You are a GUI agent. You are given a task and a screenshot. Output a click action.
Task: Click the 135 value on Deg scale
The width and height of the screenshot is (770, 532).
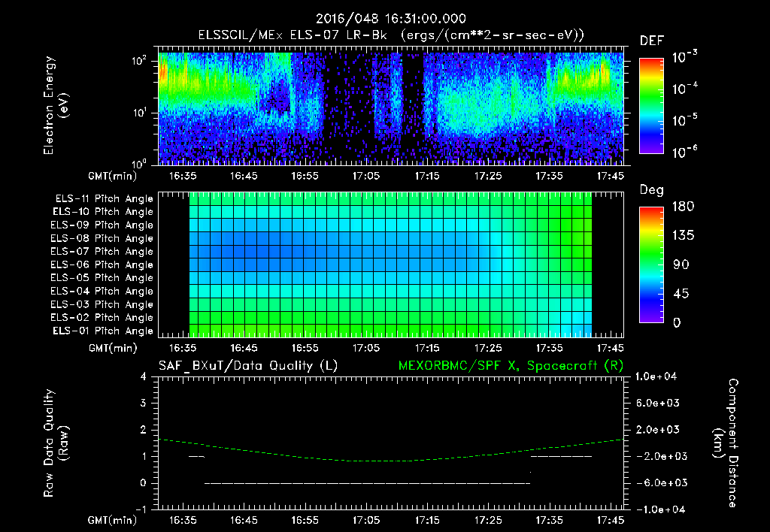[683, 236]
